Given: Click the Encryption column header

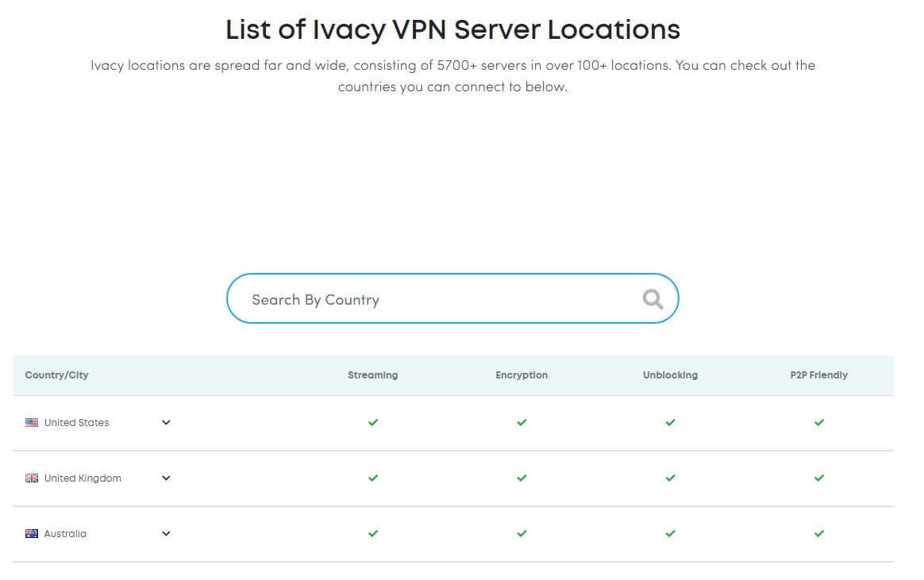Looking at the screenshot, I should (x=522, y=375).
